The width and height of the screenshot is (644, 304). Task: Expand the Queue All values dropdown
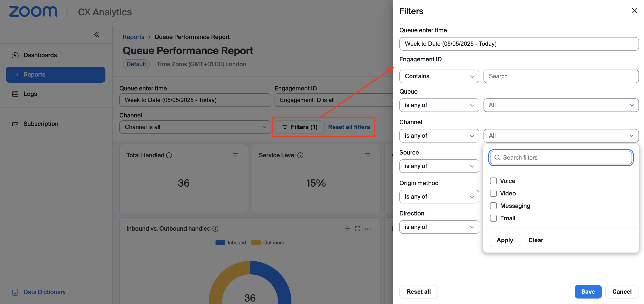pos(561,105)
